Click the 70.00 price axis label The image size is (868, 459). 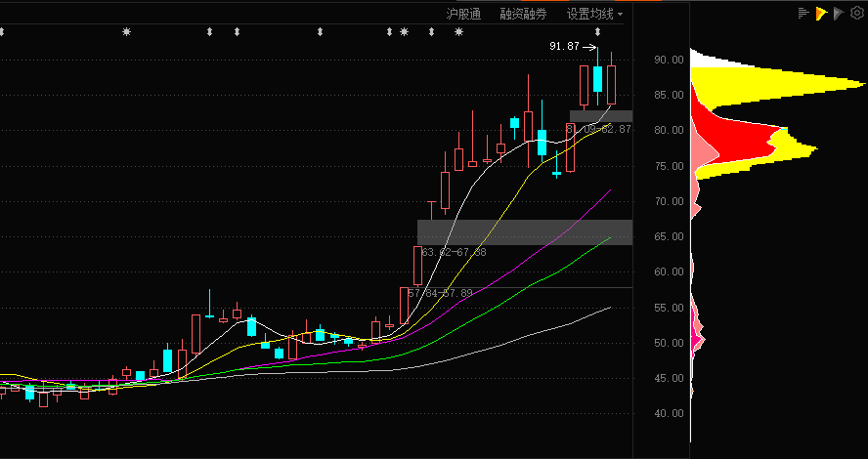pyautogui.click(x=669, y=201)
